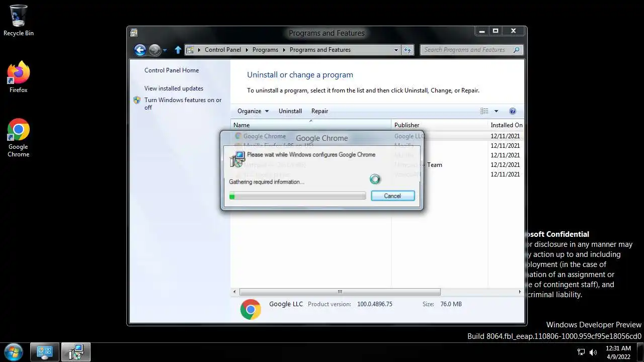This screenshot has width=644, height=362.
Task: Select the 12/12/2021 installed date cell
Action: pos(505,165)
